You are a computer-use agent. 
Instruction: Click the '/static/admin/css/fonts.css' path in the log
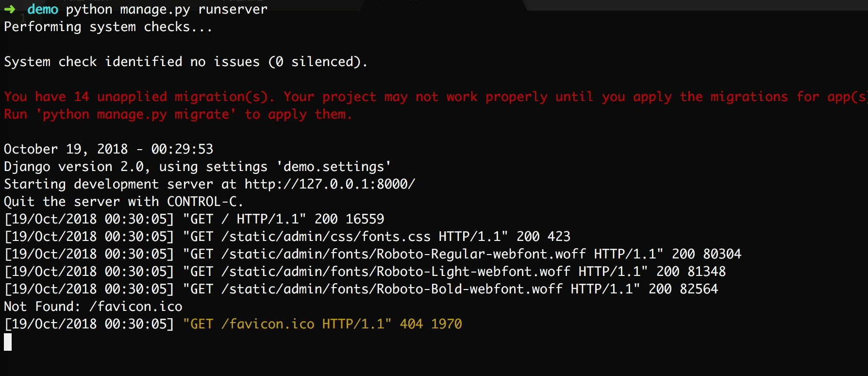pyautogui.click(x=326, y=237)
